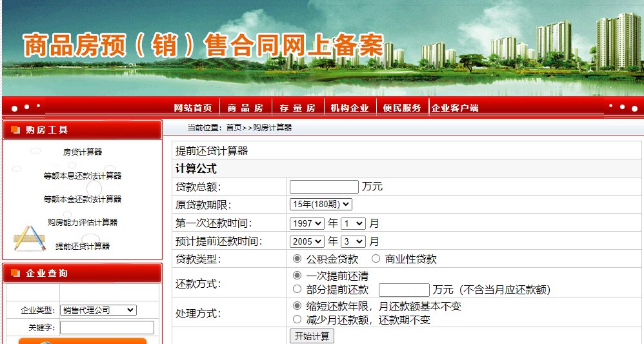Open the 企业类型 销售代理公司 dropdown
The height and width of the screenshot is (344, 644).
click(x=99, y=310)
